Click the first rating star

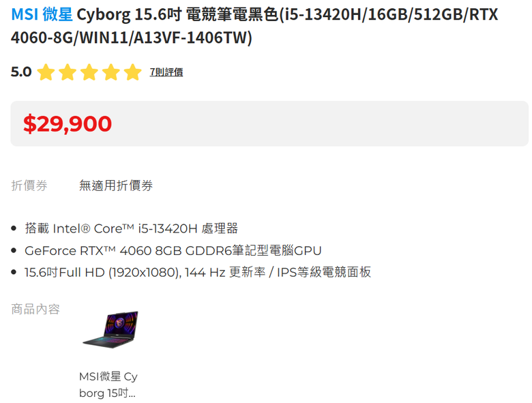point(46,72)
